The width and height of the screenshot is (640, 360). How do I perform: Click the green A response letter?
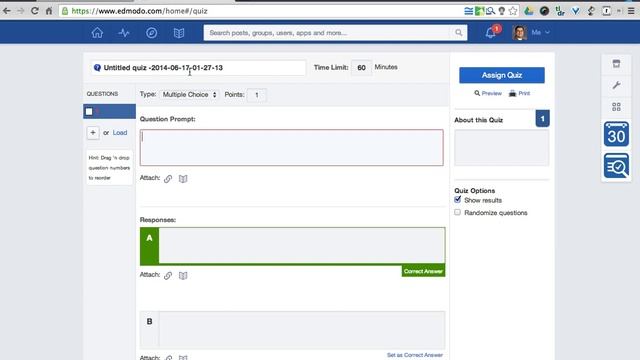pos(149,238)
